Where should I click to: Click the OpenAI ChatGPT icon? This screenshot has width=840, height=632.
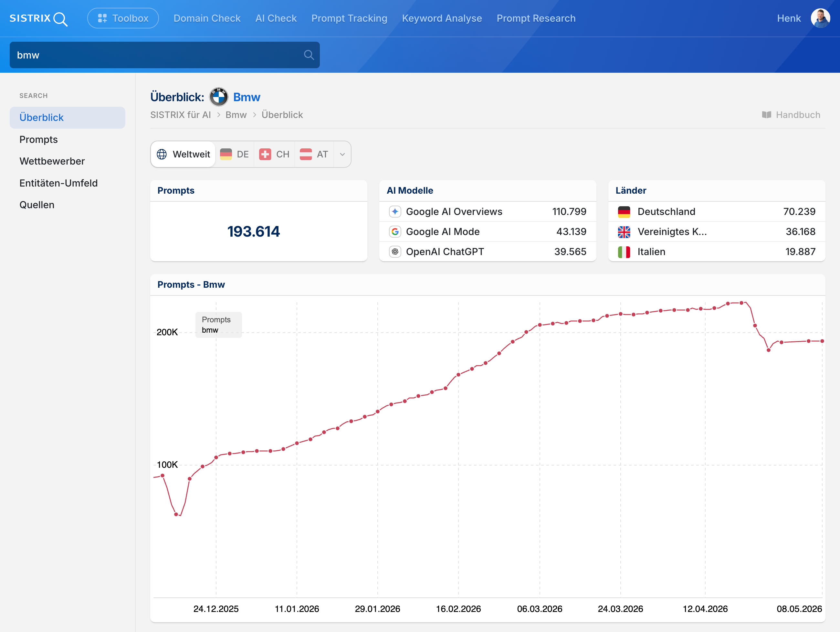pos(395,252)
